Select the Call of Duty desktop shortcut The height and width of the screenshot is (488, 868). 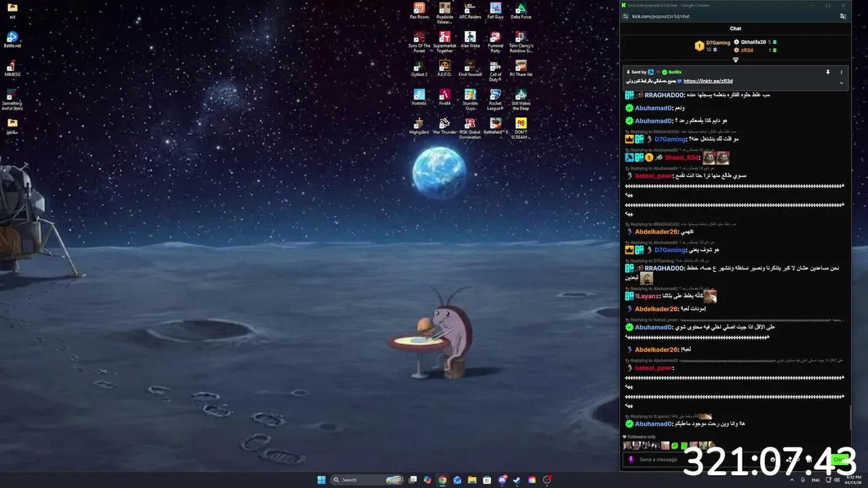[x=496, y=71]
